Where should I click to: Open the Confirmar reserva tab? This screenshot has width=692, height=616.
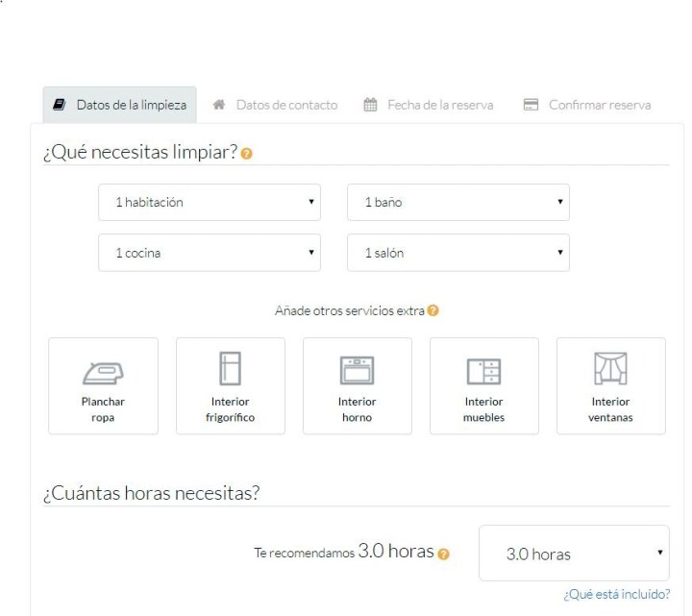[x=587, y=105]
